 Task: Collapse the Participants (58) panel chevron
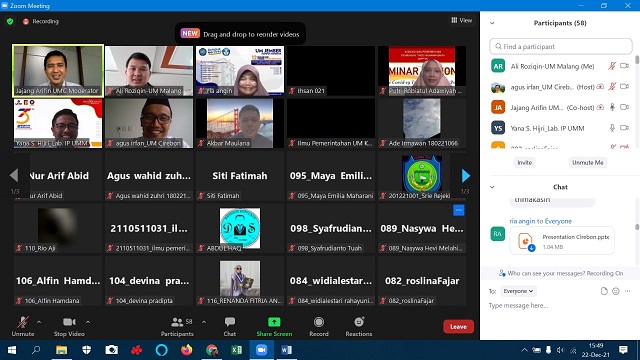[x=492, y=23]
